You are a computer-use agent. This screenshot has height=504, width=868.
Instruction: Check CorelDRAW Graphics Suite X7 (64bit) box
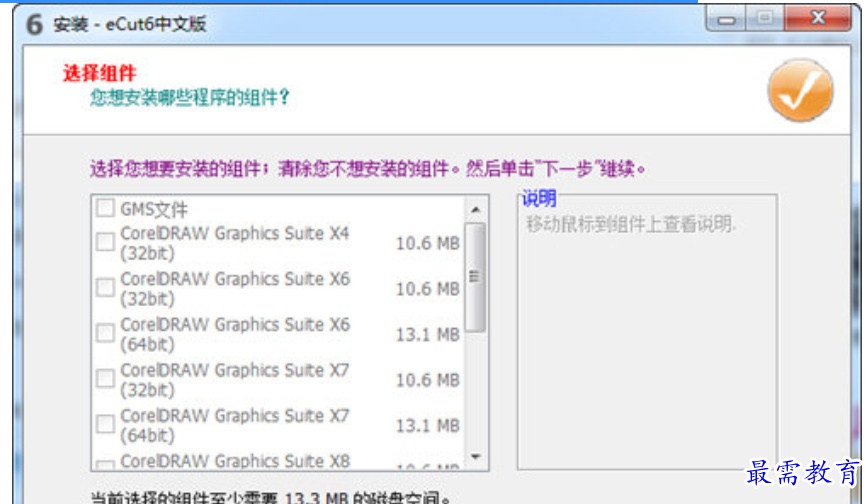105,424
